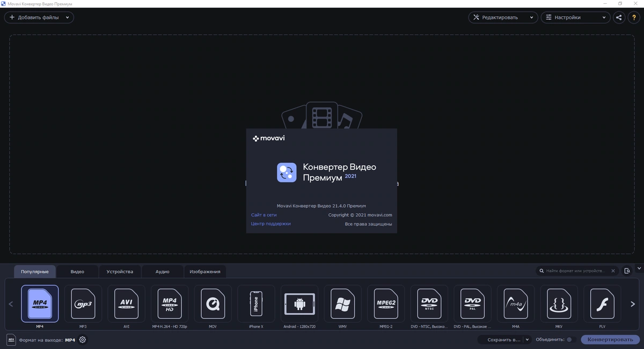The image size is (644, 349).
Task: Choose the MP3 format preset
Action: [x=83, y=303]
